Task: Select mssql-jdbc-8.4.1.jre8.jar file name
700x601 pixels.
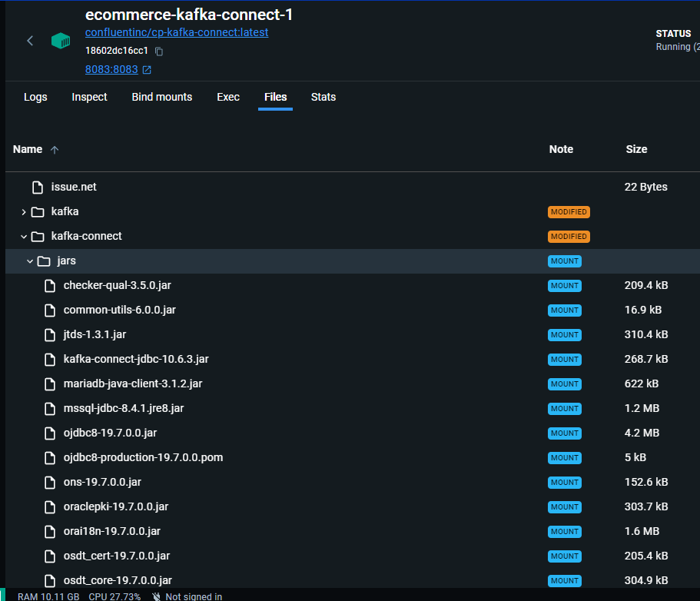Action: [124, 408]
